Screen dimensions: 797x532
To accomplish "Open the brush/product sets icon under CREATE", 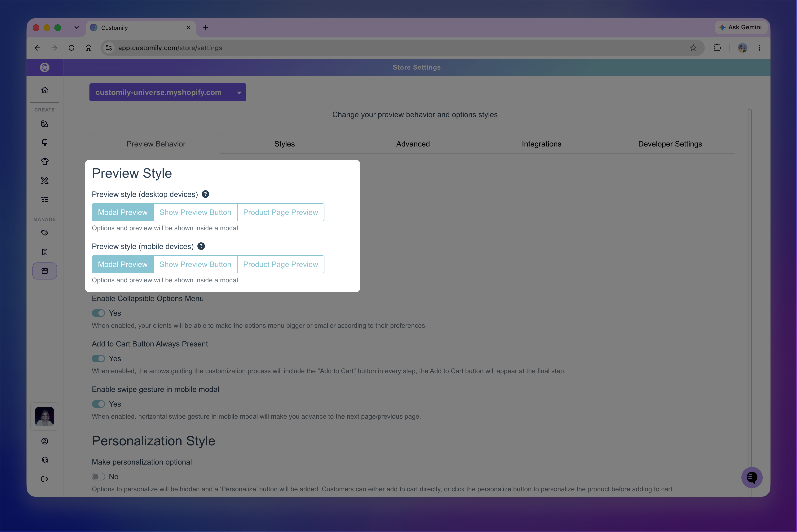I will [x=44, y=142].
